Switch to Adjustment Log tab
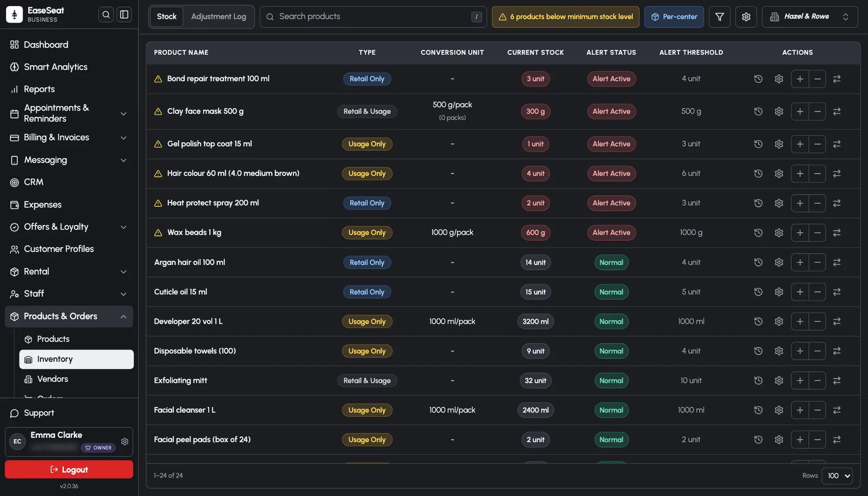The width and height of the screenshot is (868, 496). (x=219, y=17)
